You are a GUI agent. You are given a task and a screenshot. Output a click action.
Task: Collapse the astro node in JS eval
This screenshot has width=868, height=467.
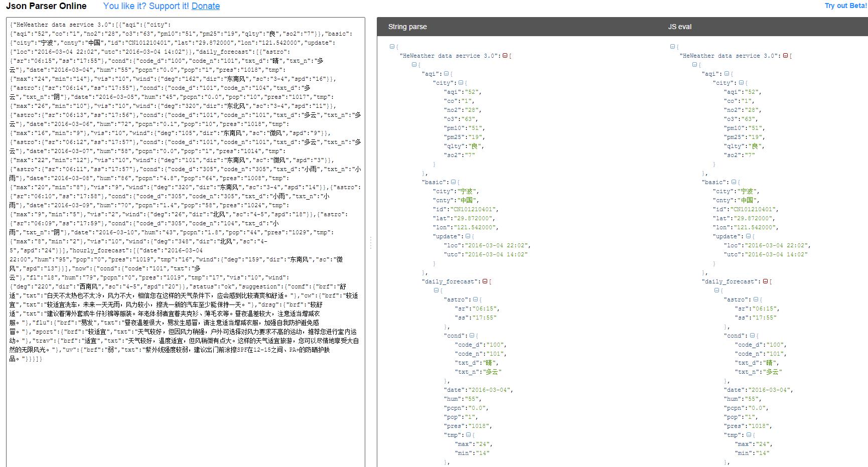click(755, 299)
